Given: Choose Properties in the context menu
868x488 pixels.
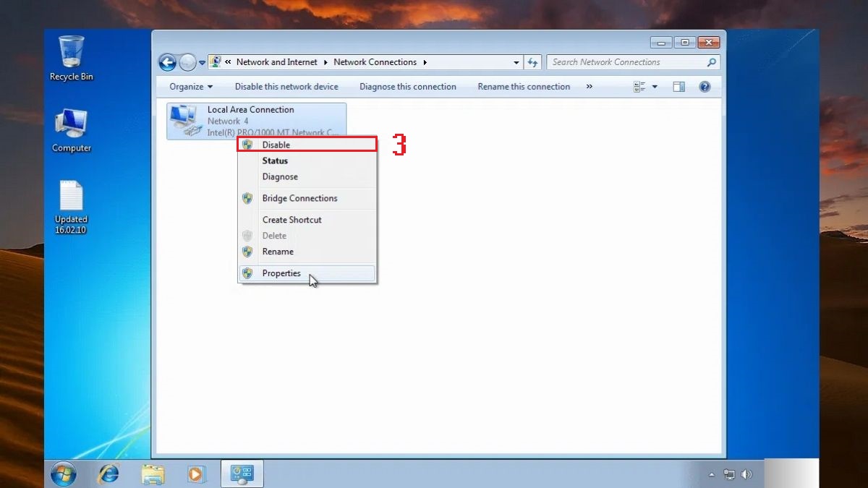Looking at the screenshot, I should (x=307, y=273).
